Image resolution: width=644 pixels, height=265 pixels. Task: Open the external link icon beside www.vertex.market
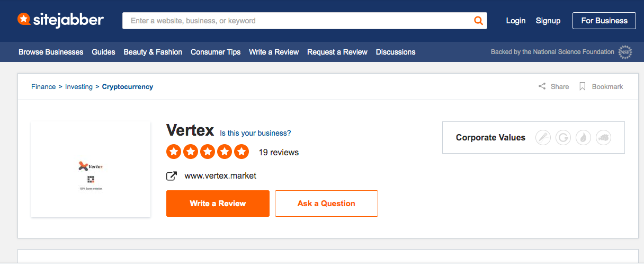tap(172, 176)
